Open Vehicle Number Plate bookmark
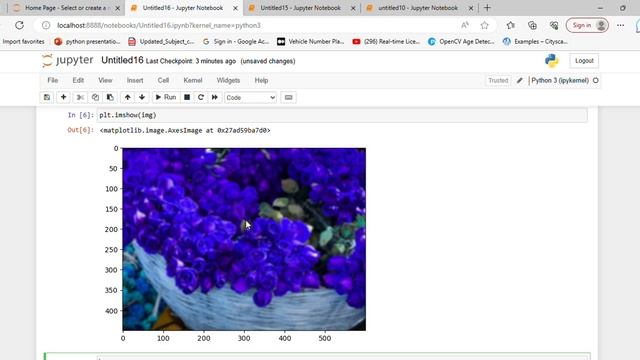 pyautogui.click(x=311, y=42)
